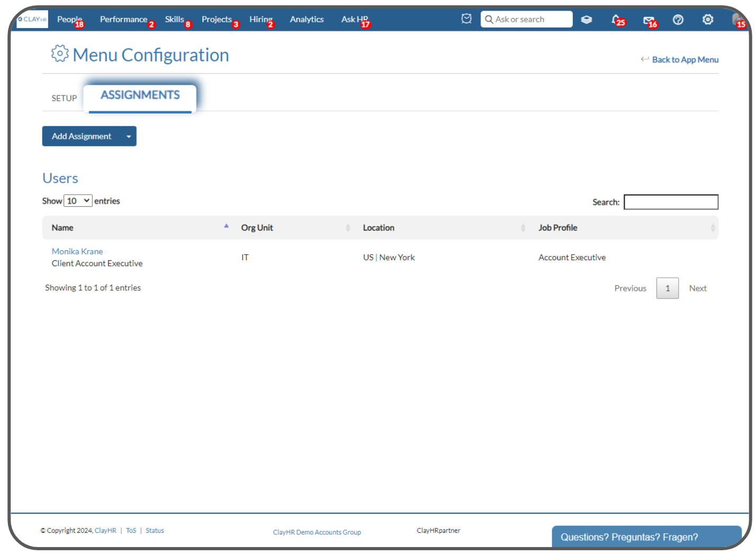Open the time clock icon

pos(466,19)
